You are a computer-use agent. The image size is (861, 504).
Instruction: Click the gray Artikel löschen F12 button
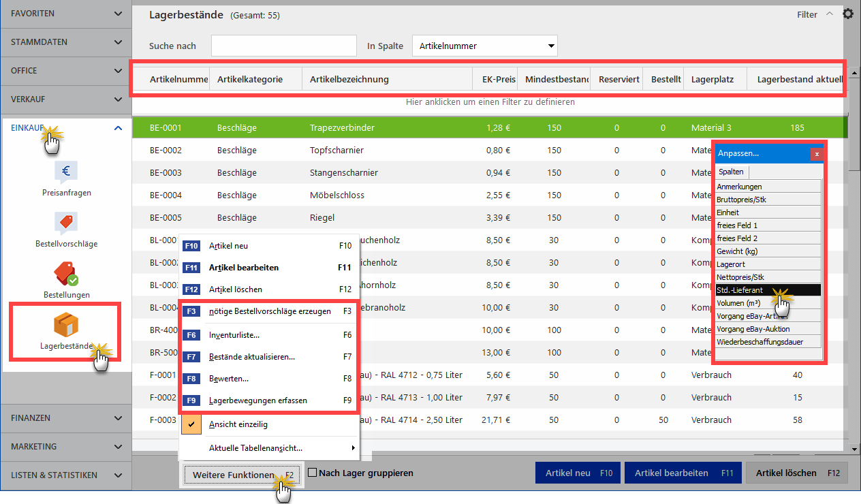[x=796, y=473]
